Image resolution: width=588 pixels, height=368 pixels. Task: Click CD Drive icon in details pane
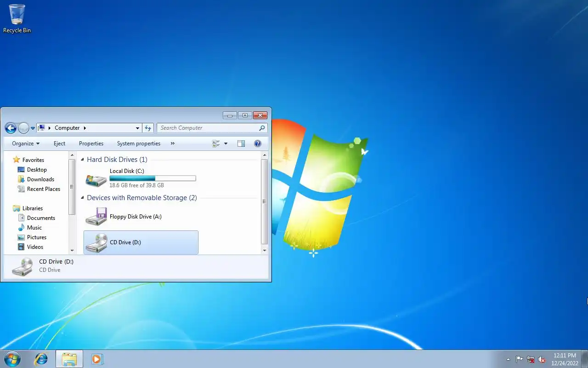[x=23, y=266]
